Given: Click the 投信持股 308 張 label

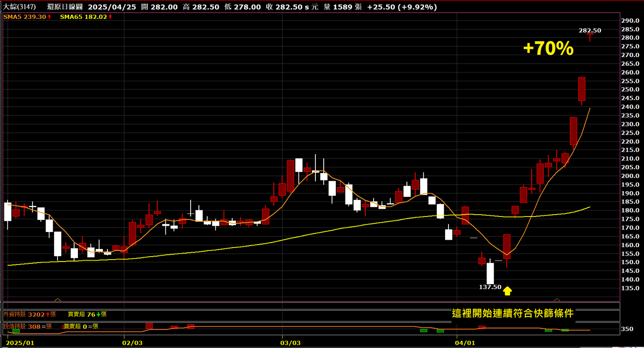Looking at the screenshot, I should [28, 326].
